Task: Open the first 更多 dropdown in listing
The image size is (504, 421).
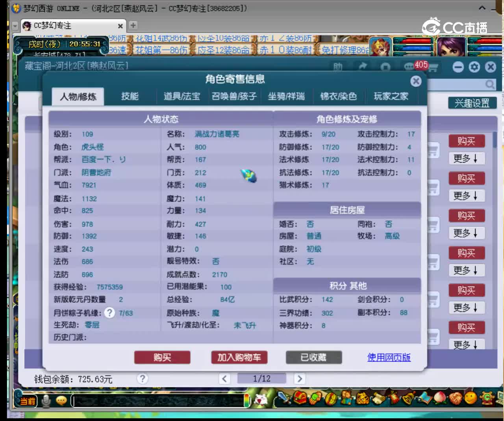Action: (x=466, y=158)
